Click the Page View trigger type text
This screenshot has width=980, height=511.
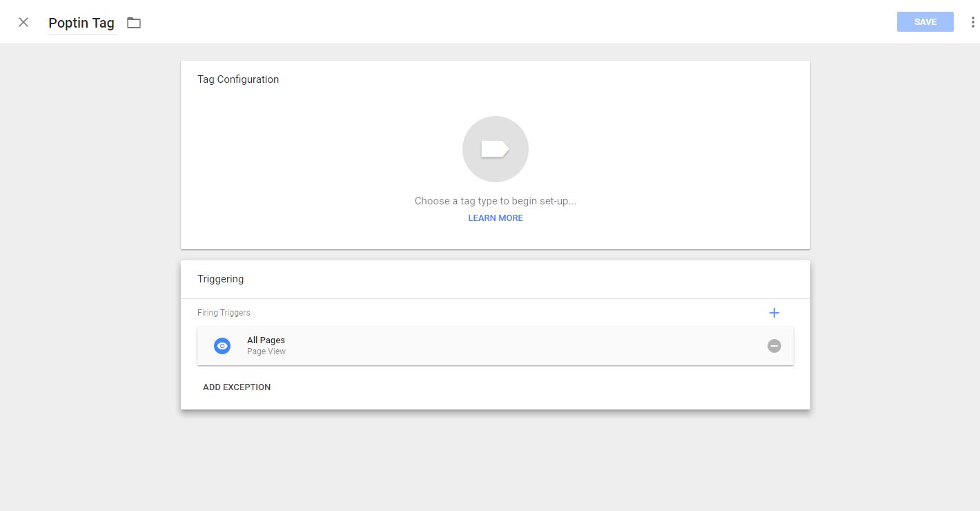(266, 351)
